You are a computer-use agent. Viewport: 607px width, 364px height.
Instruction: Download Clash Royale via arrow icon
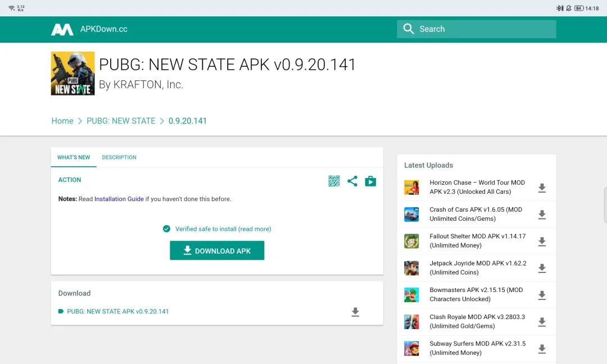coord(542,322)
